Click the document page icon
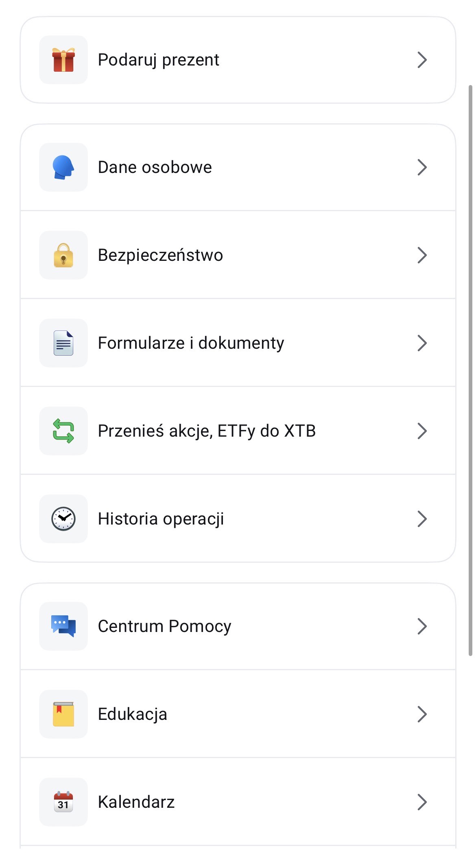 click(63, 343)
